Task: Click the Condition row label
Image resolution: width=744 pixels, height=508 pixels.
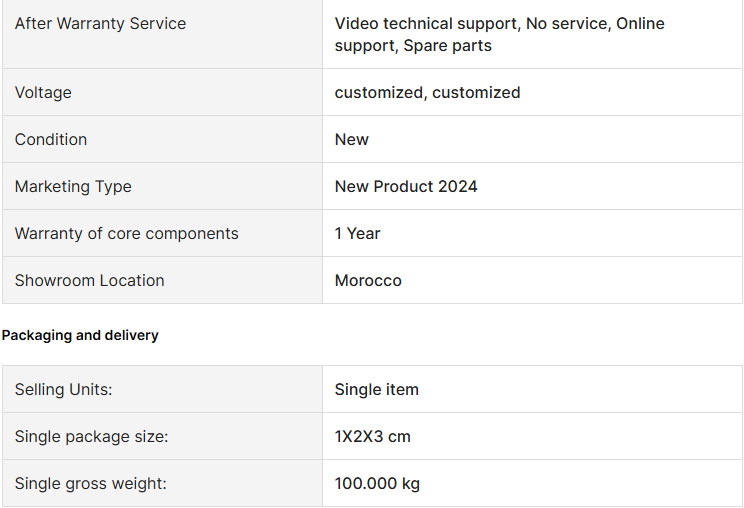Action: point(51,139)
